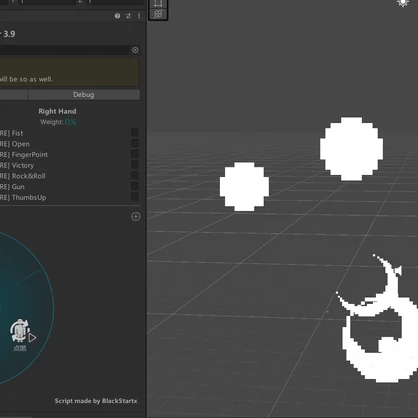The image size is (418, 418).
Task: Open the component preset selector icon
Action: [128, 16]
